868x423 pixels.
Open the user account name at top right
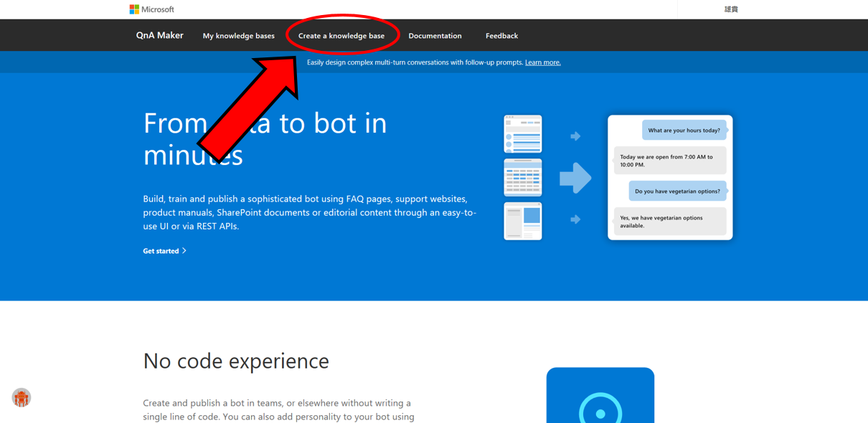tap(731, 9)
